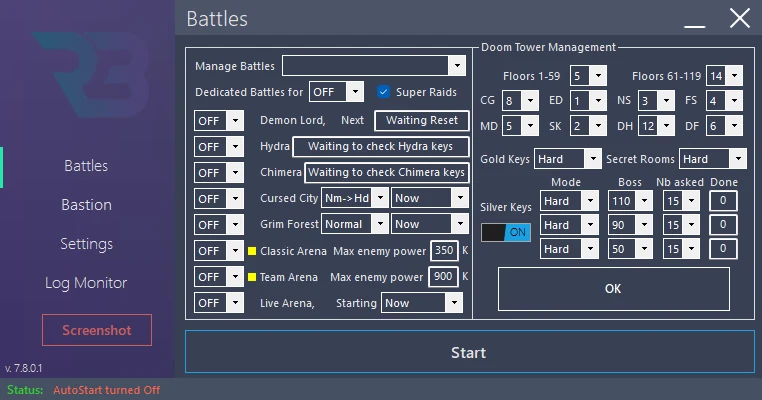
Task: Open Grim Forest Now timing dropdown
Action: coord(430,224)
